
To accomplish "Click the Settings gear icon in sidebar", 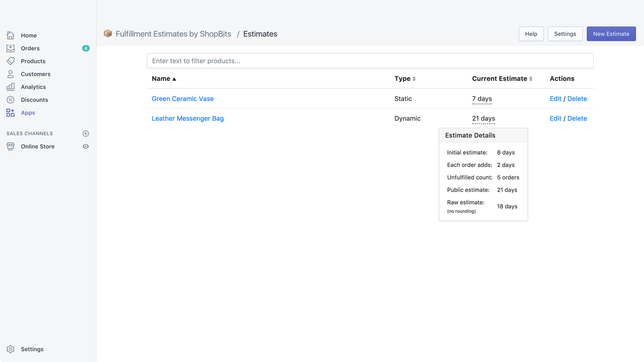I will pos(11,349).
